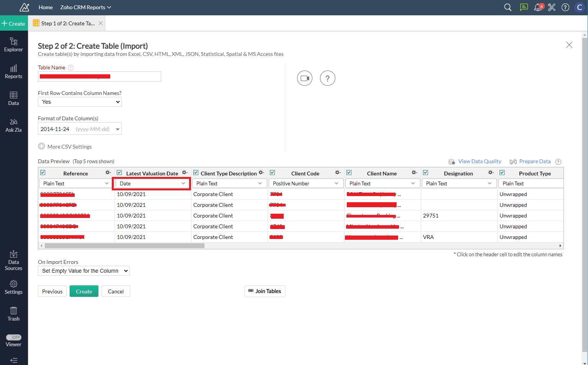
Task: Open Data Sources in sidebar
Action: point(13,260)
